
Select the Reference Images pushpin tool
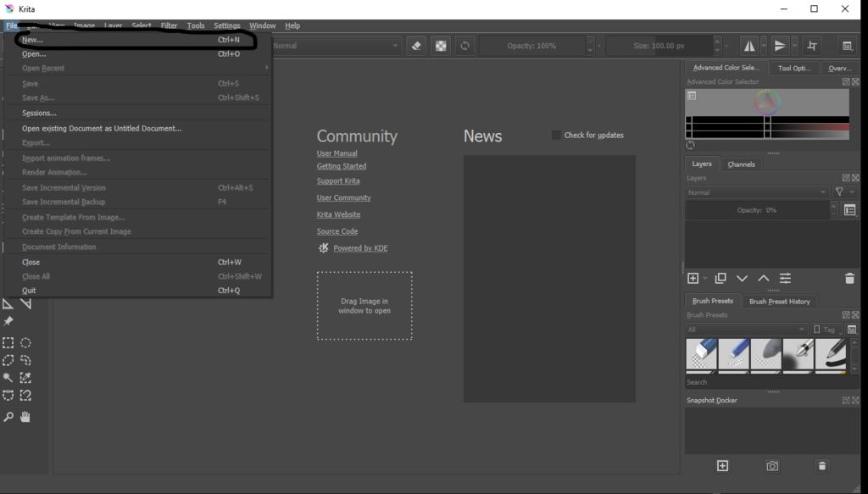click(8, 321)
